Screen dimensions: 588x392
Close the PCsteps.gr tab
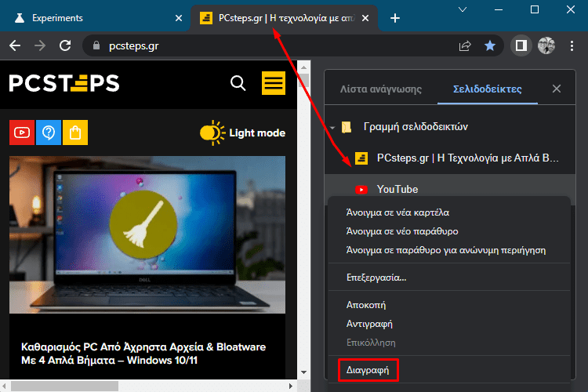coord(365,18)
